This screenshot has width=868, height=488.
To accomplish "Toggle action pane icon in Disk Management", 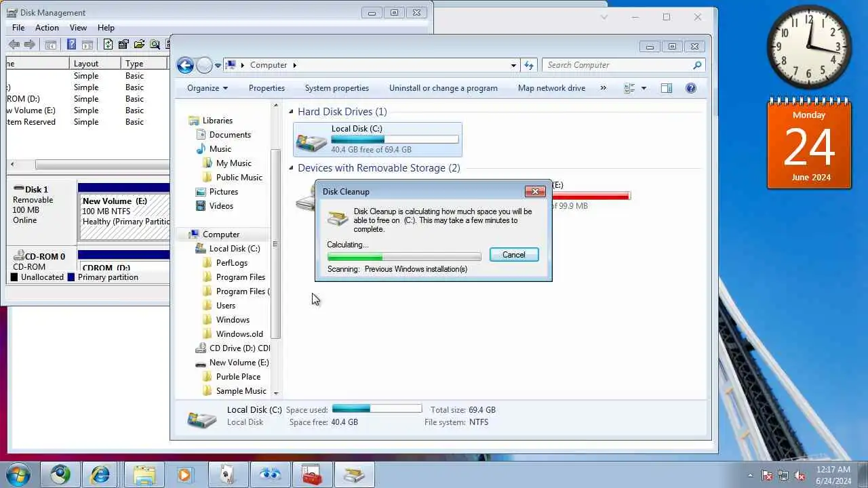I will (87, 45).
